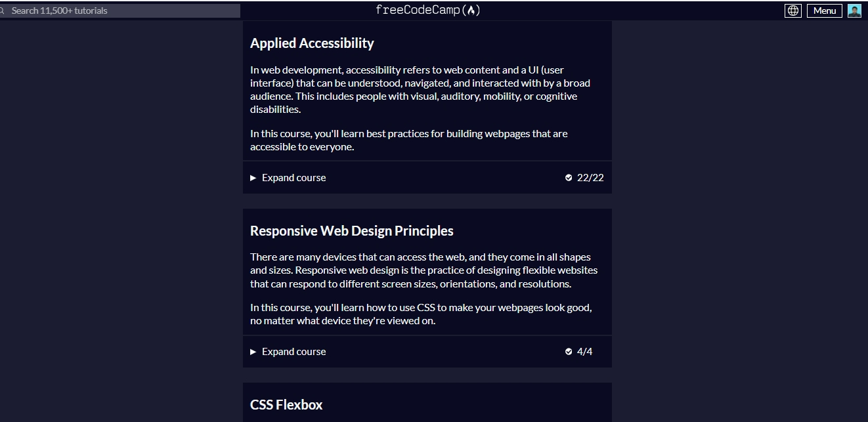Click the Applied Accessibility heading
868x422 pixels.
pyautogui.click(x=312, y=43)
